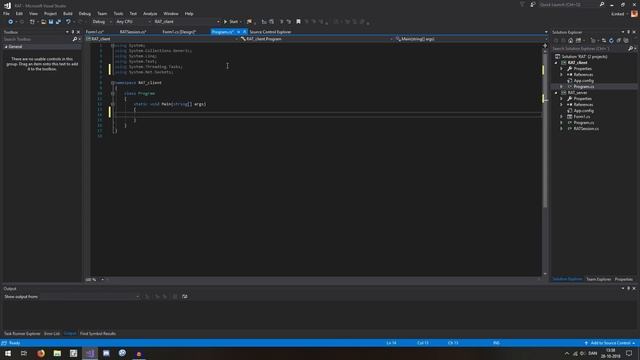
Task: Switch to the Properties panel tab
Action: 624,279
